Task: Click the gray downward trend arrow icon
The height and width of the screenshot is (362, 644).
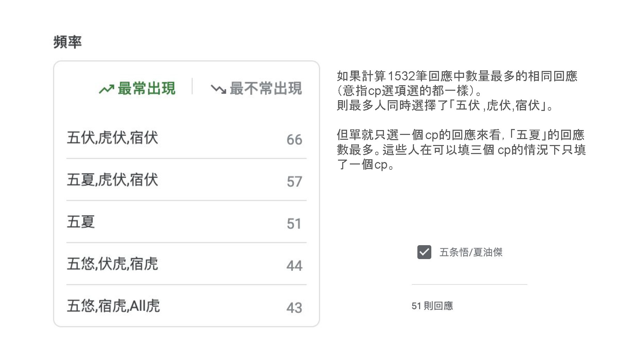Action: click(x=218, y=89)
